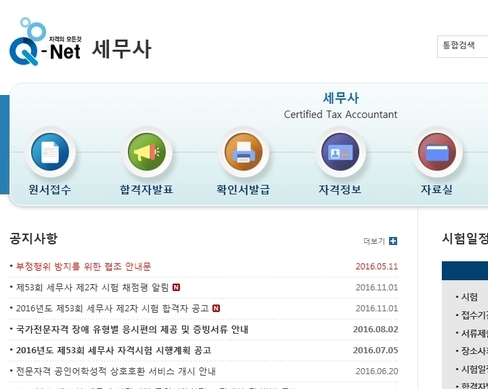Image resolution: width=488 pixels, height=389 pixels.
Task: Open the 국가전문자격 장애 유형별 응시편의 notice
Action: tap(132, 329)
